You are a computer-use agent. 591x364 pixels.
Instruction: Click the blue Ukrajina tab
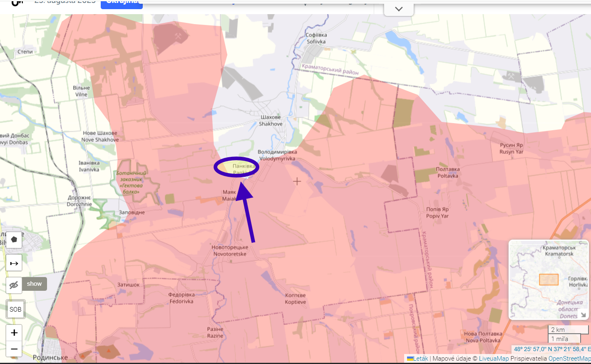(122, 3)
